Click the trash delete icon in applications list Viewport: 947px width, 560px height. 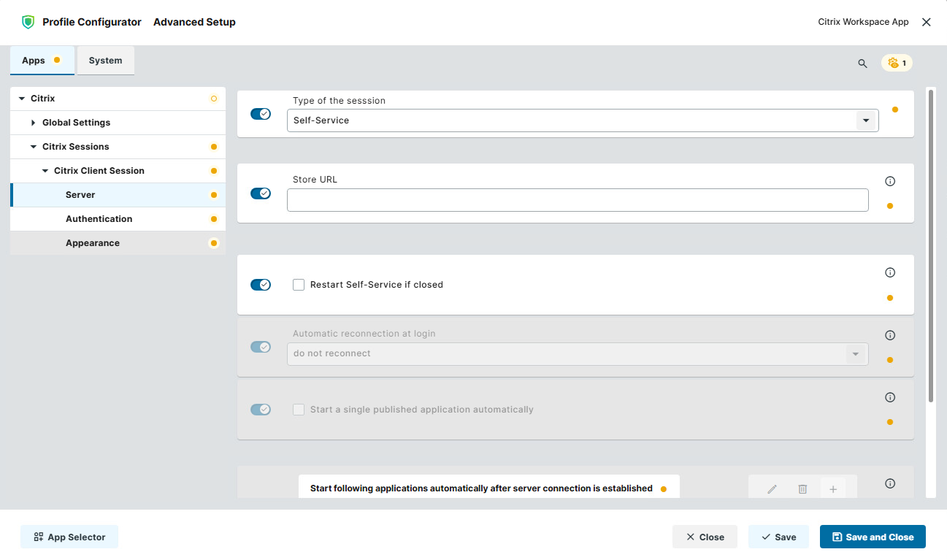(802, 489)
